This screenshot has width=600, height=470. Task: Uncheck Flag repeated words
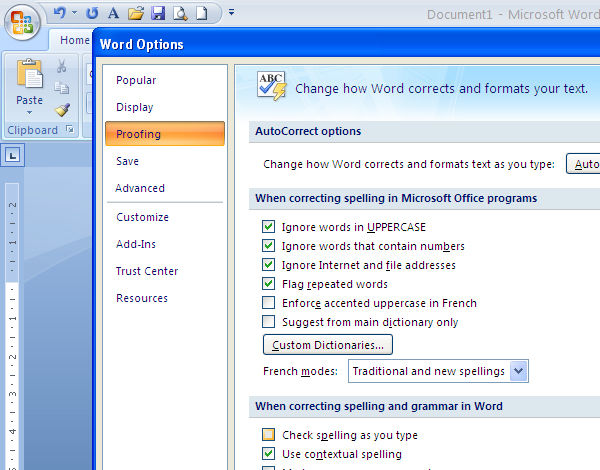pyautogui.click(x=268, y=284)
